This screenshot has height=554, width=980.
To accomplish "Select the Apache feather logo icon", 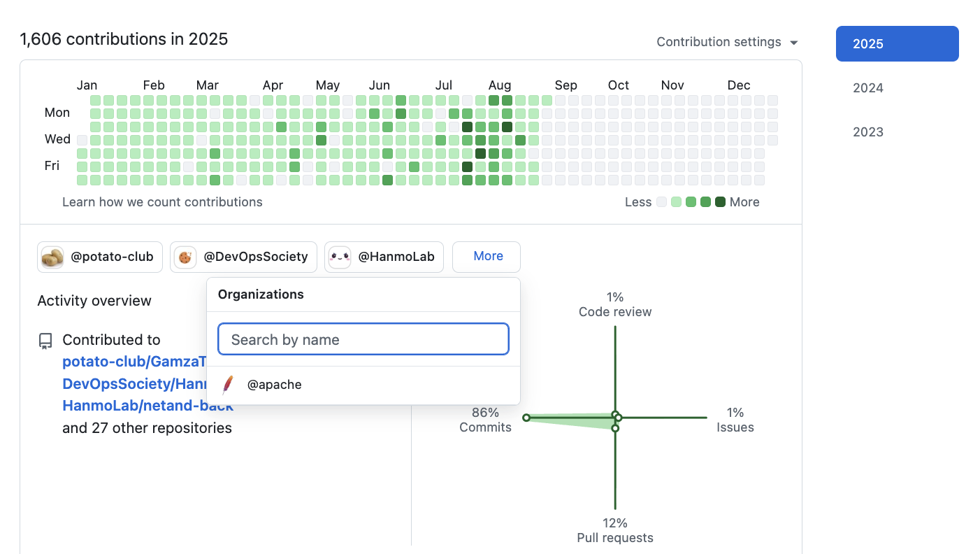I will pos(228,385).
